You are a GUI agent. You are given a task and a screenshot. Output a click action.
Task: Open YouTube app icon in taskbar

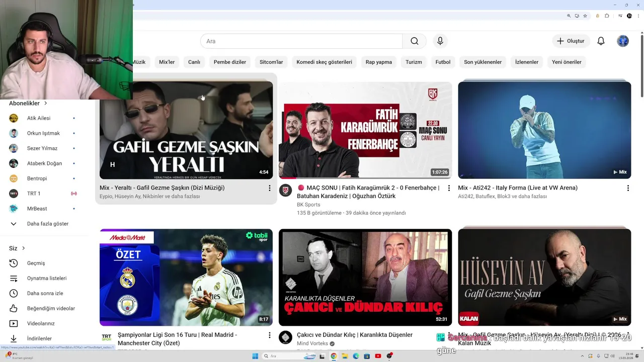[x=378, y=356]
